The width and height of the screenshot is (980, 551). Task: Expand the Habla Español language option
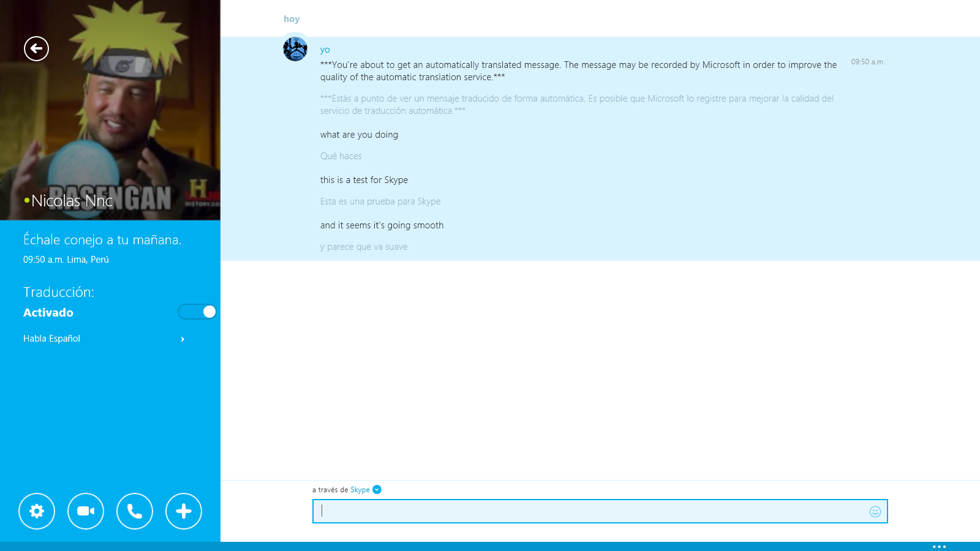pos(104,339)
